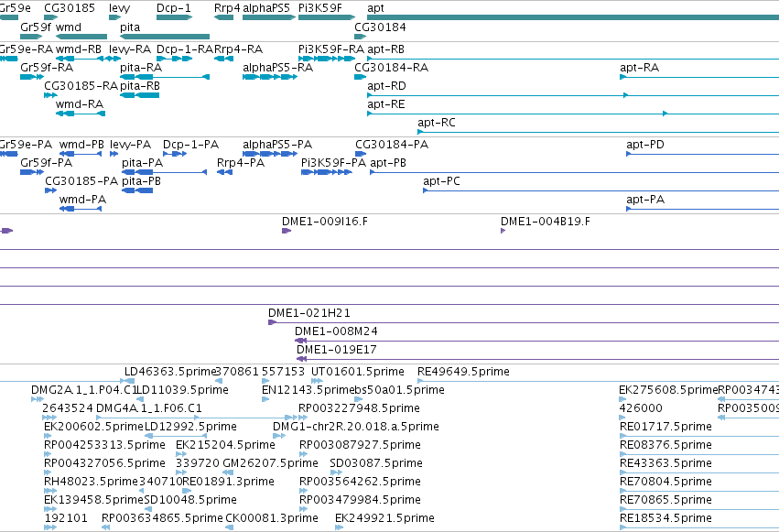Select the EK215204.5prime EST label
This screenshot has width=779, height=532.
225,445
